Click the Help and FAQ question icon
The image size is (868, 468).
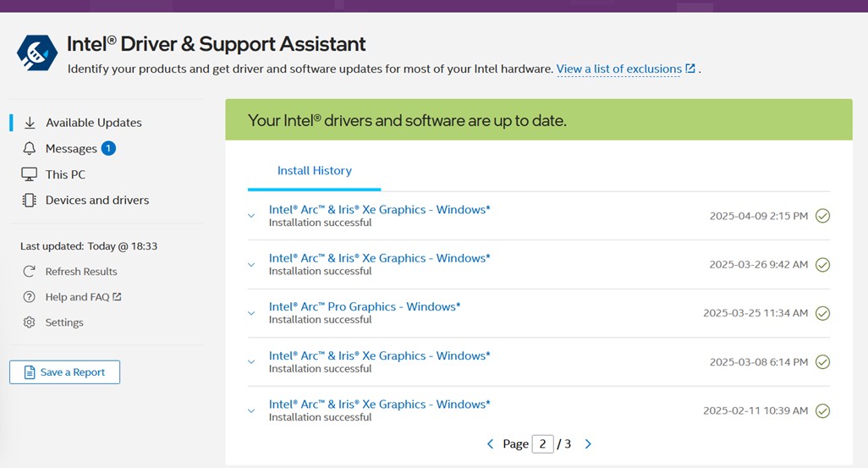30,297
